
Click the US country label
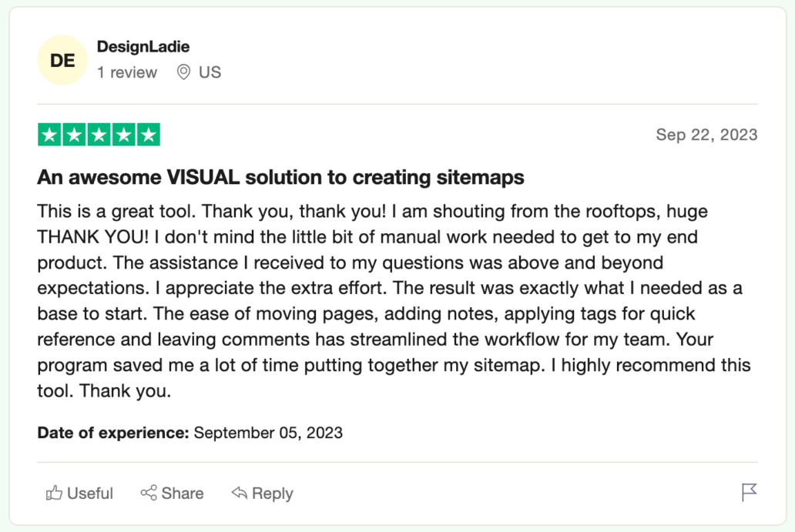point(210,72)
